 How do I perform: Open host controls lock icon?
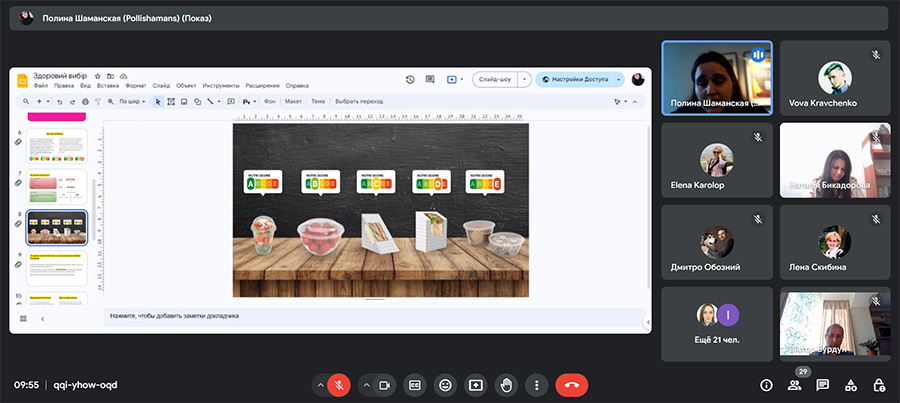click(x=879, y=385)
